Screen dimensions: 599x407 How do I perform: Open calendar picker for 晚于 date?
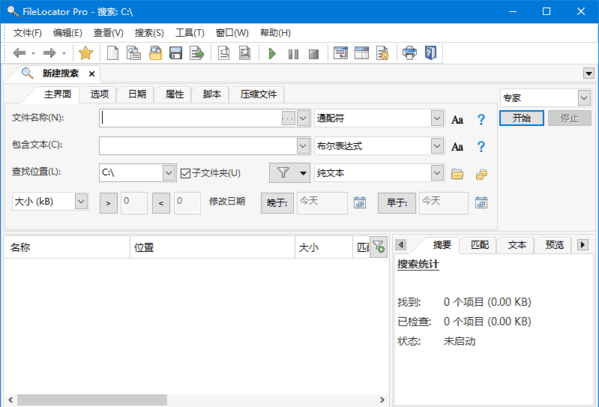pyautogui.click(x=359, y=202)
